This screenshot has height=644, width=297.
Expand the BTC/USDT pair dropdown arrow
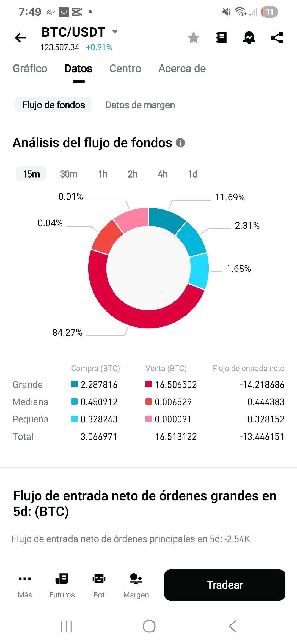click(115, 32)
